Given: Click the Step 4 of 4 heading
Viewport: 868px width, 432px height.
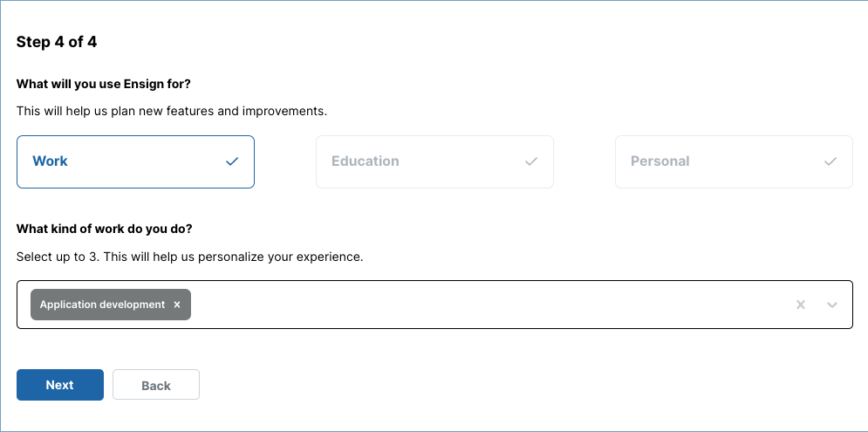Looking at the screenshot, I should pos(57,42).
